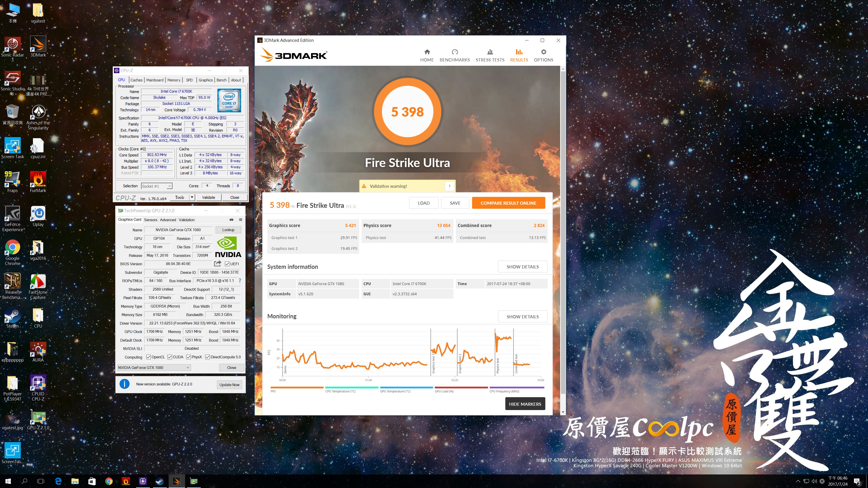Click the SAVE button in 3DMark
This screenshot has height=488, width=868.
(455, 203)
